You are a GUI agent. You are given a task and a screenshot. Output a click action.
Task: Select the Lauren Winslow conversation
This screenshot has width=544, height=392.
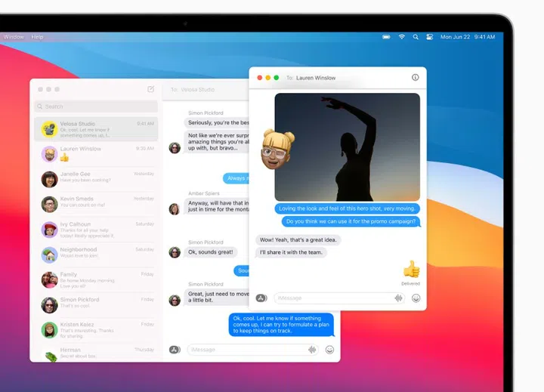(x=96, y=154)
